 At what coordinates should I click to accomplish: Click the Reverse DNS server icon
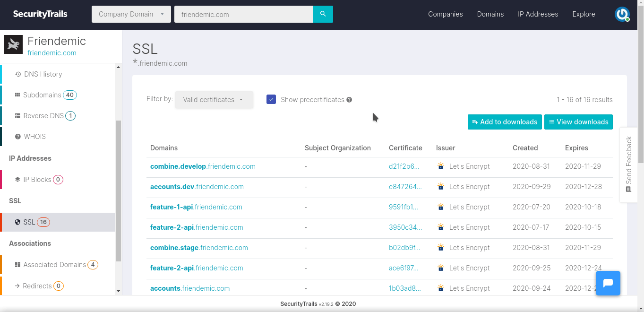pyautogui.click(x=17, y=116)
